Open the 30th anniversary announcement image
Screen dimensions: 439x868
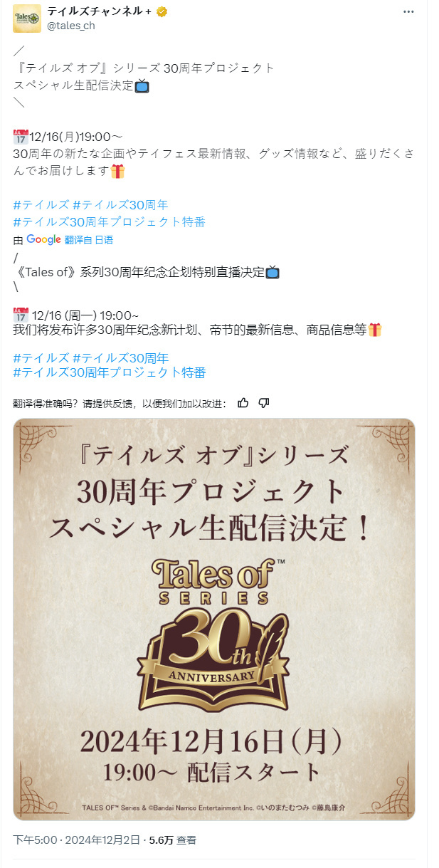point(214,619)
